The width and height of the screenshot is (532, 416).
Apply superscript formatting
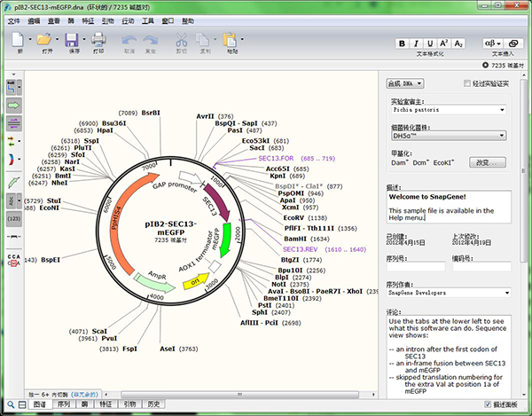[444, 43]
